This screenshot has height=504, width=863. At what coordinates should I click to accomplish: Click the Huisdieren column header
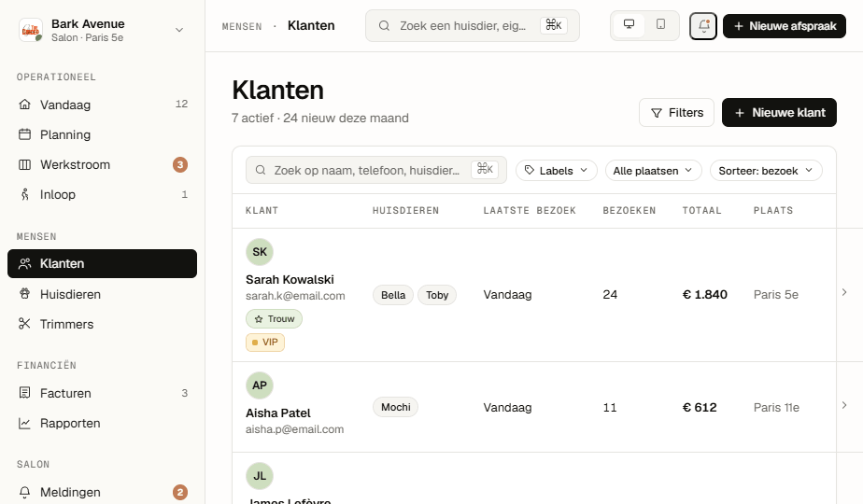(x=405, y=210)
